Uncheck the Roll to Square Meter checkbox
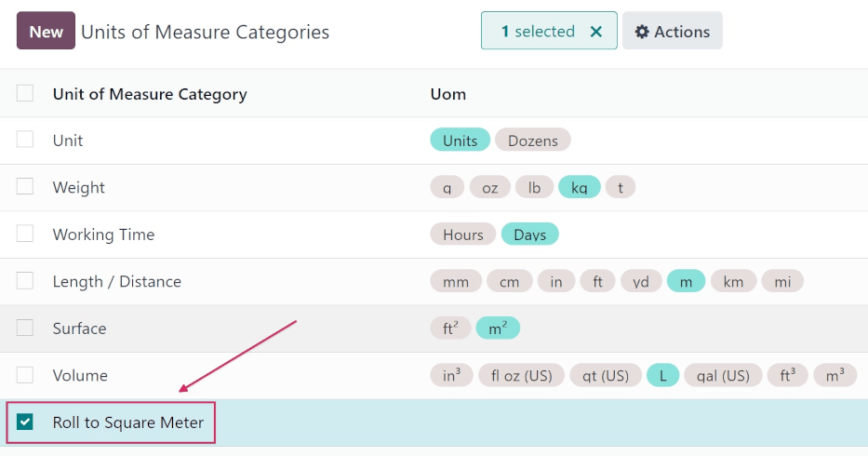Image resolution: width=868 pixels, height=456 pixels. coord(25,422)
